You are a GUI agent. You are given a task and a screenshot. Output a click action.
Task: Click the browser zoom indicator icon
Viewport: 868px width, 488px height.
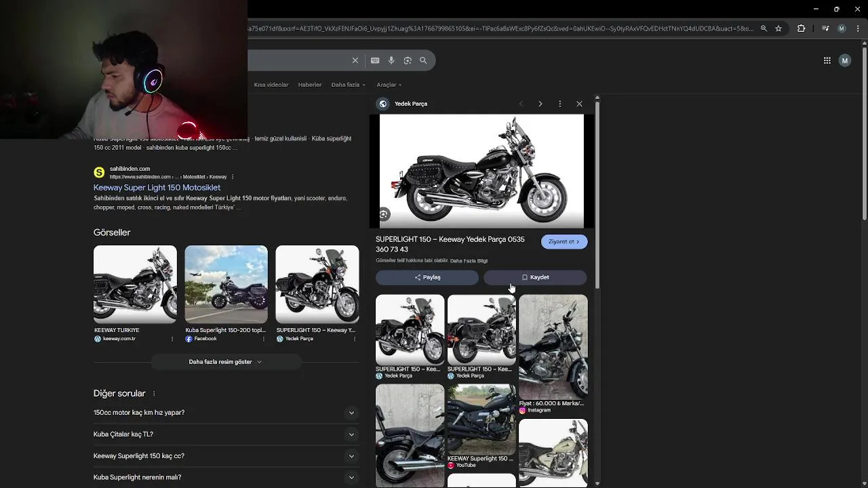[x=764, y=28]
